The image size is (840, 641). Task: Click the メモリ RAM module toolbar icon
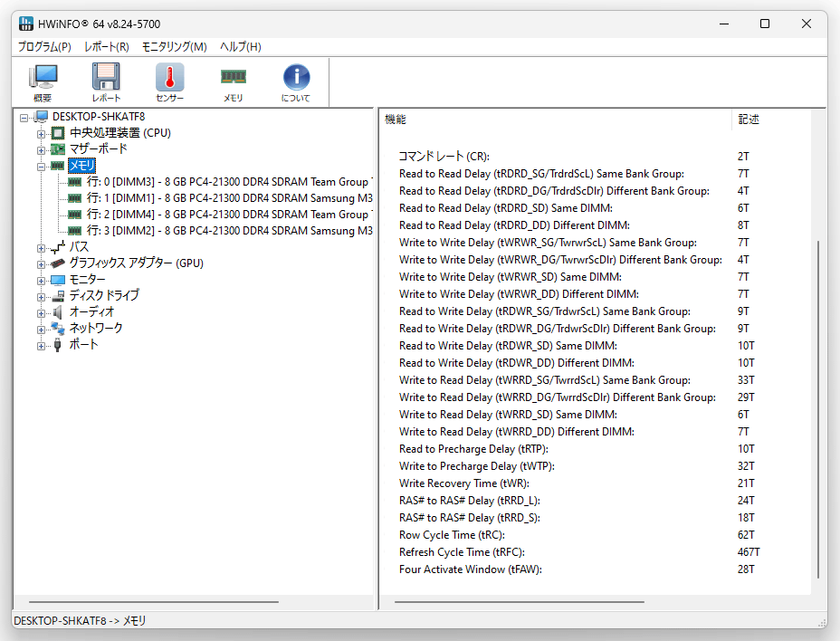[233, 82]
